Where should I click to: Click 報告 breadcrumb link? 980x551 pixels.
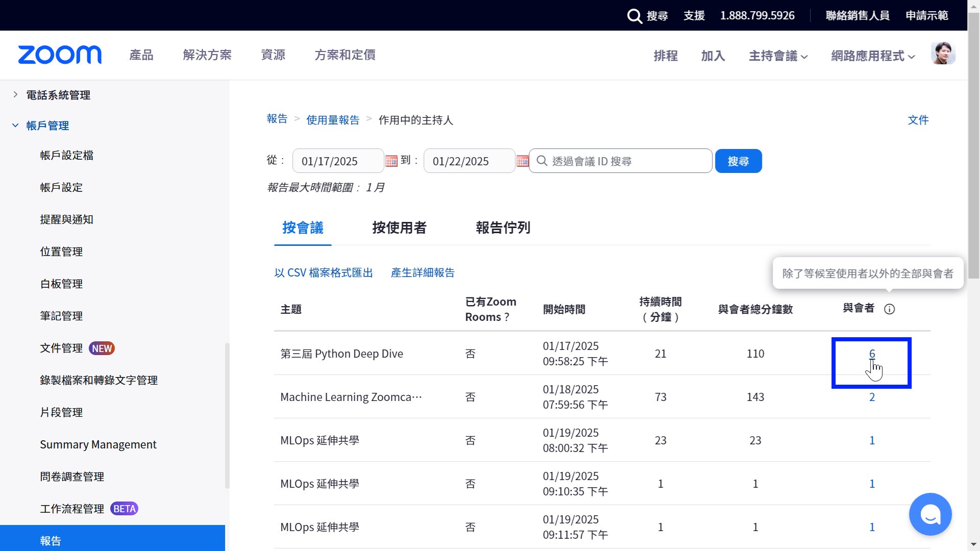pyautogui.click(x=277, y=119)
